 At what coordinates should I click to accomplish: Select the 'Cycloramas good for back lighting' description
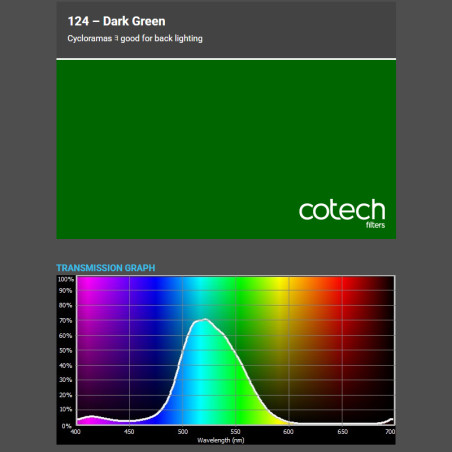point(135,39)
